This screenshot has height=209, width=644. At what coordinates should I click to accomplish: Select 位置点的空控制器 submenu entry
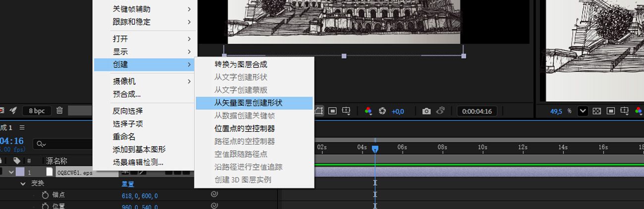(254, 129)
